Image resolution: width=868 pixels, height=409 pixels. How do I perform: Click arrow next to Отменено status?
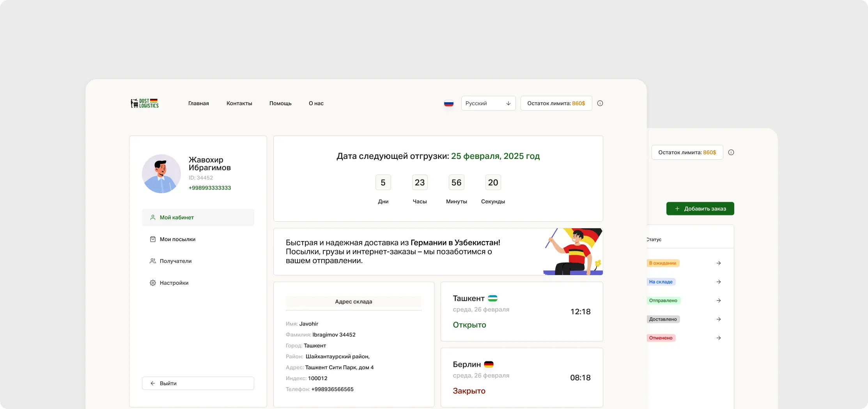click(x=719, y=338)
